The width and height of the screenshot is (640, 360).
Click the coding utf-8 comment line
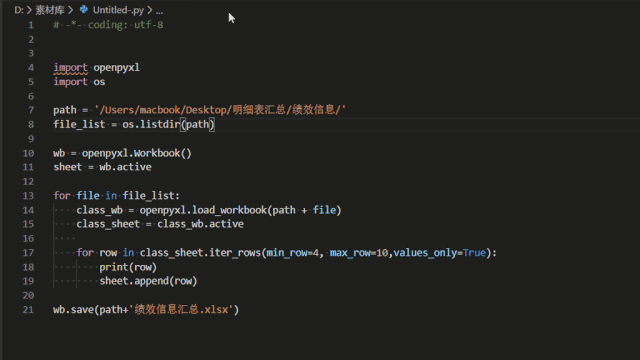point(108,25)
